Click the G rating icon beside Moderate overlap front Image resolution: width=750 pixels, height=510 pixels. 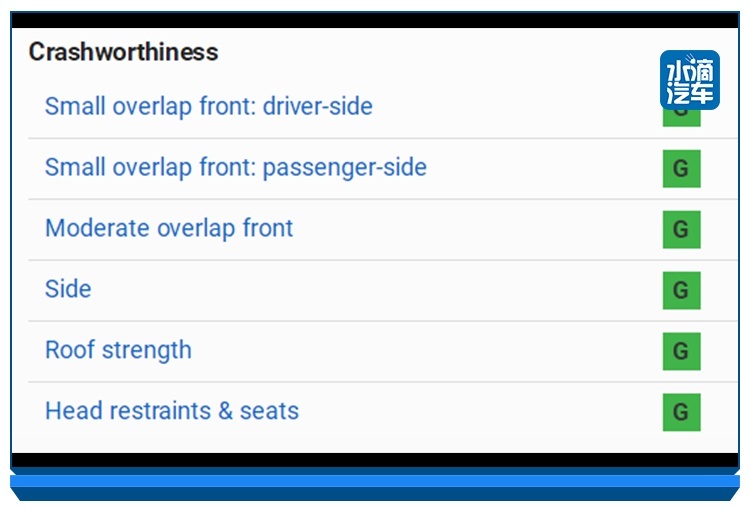pos(682,230)
